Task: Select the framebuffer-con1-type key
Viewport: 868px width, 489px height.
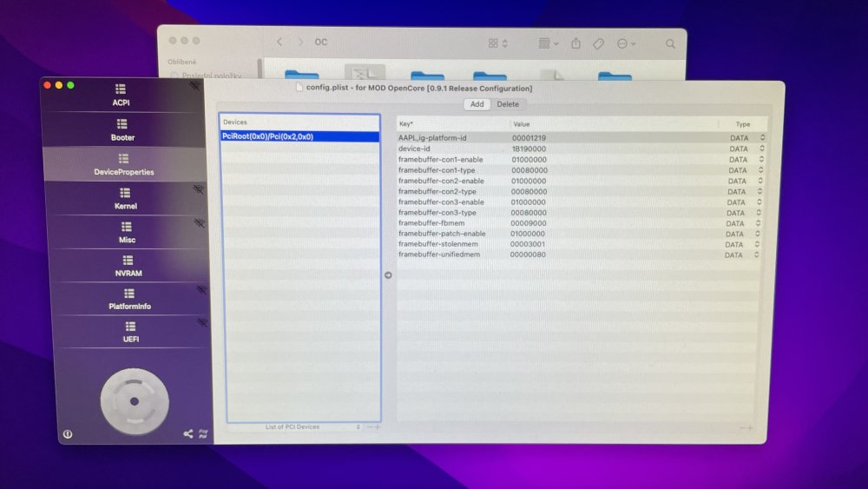Action: (437, 170)
